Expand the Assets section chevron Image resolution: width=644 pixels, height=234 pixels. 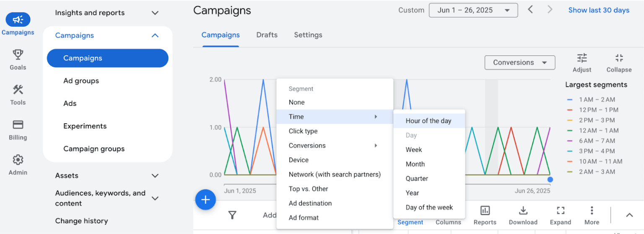click(x=155, y=176)
